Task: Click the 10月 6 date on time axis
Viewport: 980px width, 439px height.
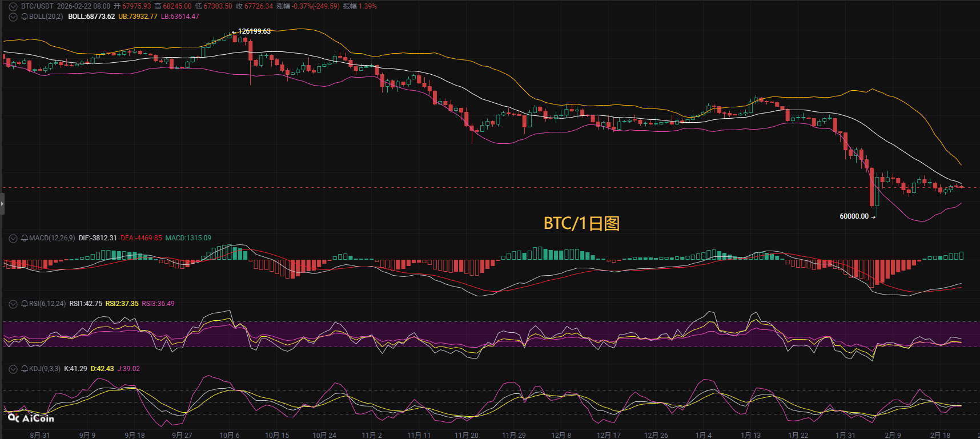Action: coord(230,435)
